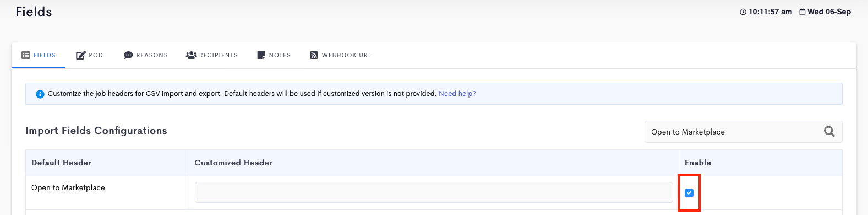Click the Customized Header column heading

[233, 163]
